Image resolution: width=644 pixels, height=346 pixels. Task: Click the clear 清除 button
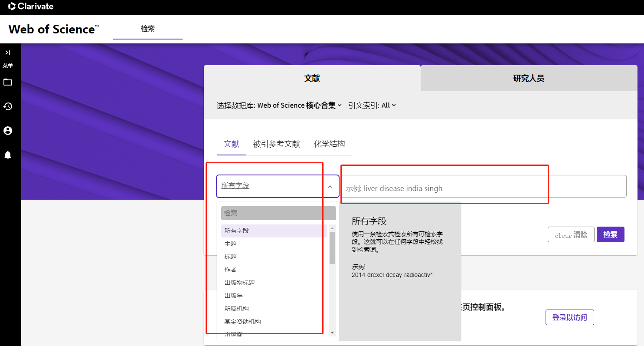pos(571,234)
